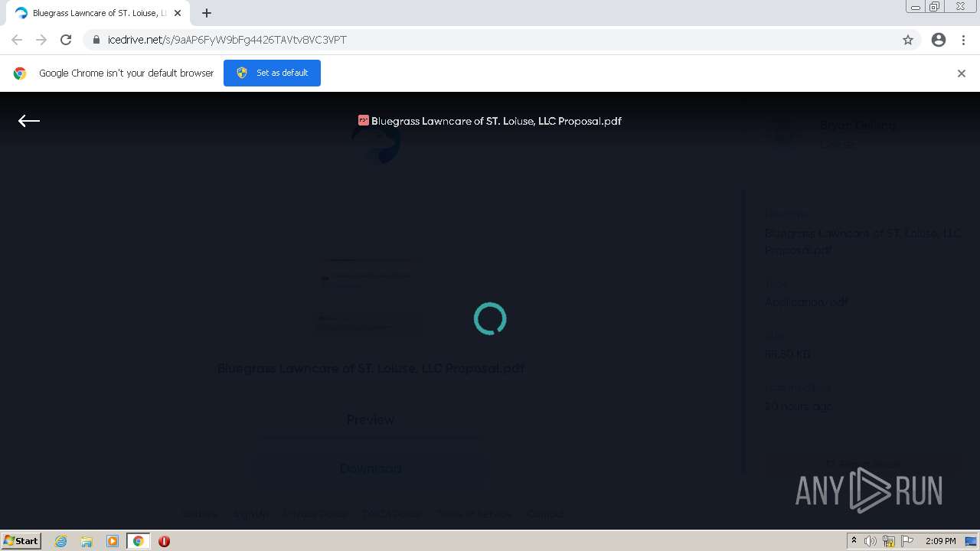Bookmark this page with the star icon
Screen dimensions: 980x551
click(x=908, y=40)
